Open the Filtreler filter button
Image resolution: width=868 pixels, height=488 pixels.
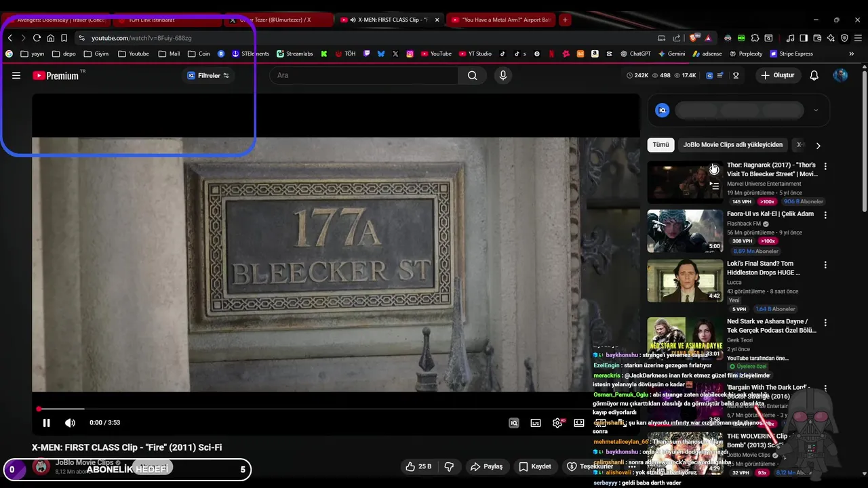[208, 75]
